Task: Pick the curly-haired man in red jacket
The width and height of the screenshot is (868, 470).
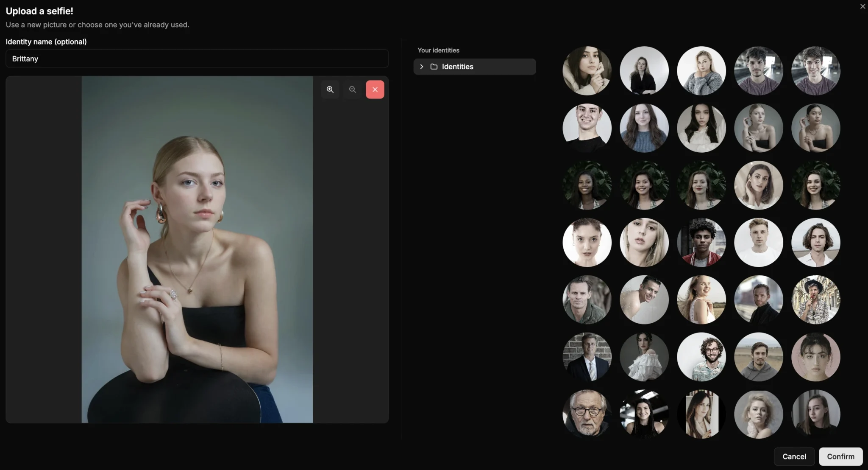Action: point(701,242)
